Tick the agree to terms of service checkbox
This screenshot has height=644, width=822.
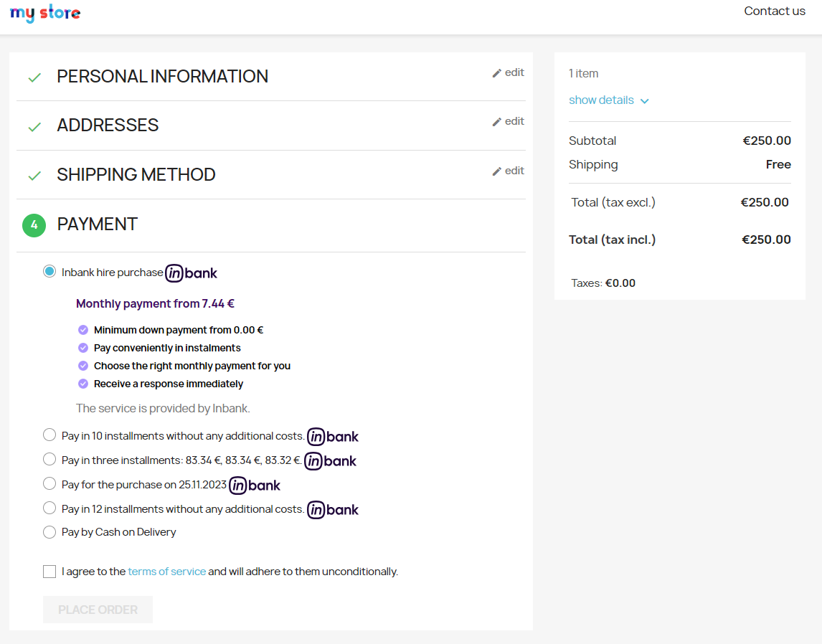[x=49, y=572]
